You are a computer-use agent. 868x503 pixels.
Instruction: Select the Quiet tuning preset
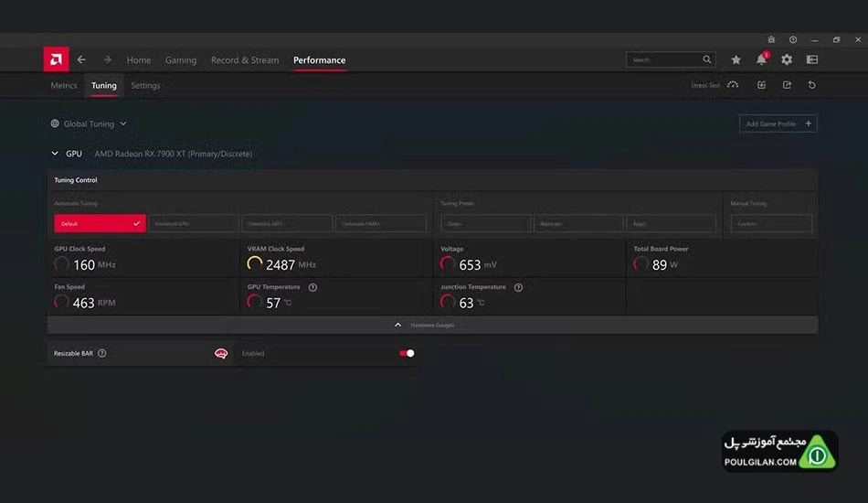[x=485, y=224]
